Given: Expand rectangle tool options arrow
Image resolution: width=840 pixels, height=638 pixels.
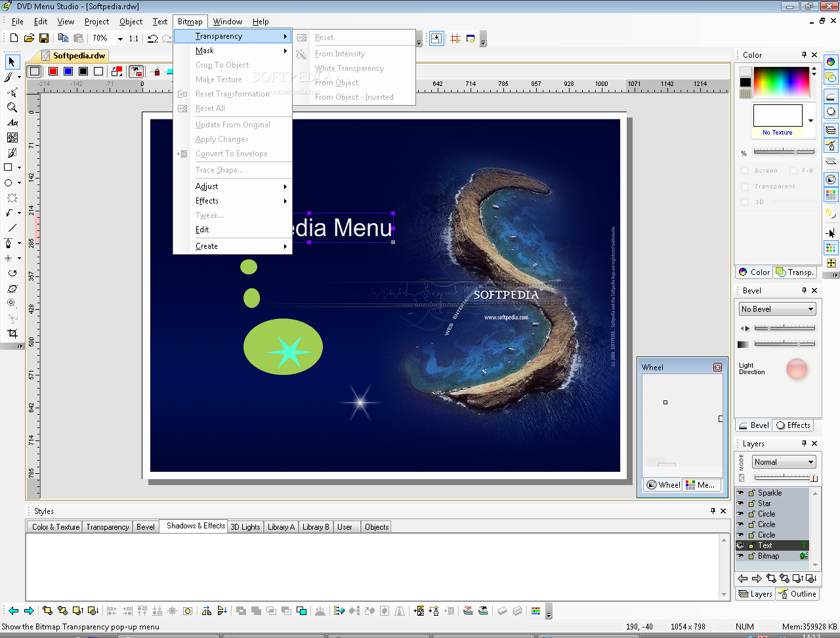Looking at the screenshot, I should [x=19, y=167].
